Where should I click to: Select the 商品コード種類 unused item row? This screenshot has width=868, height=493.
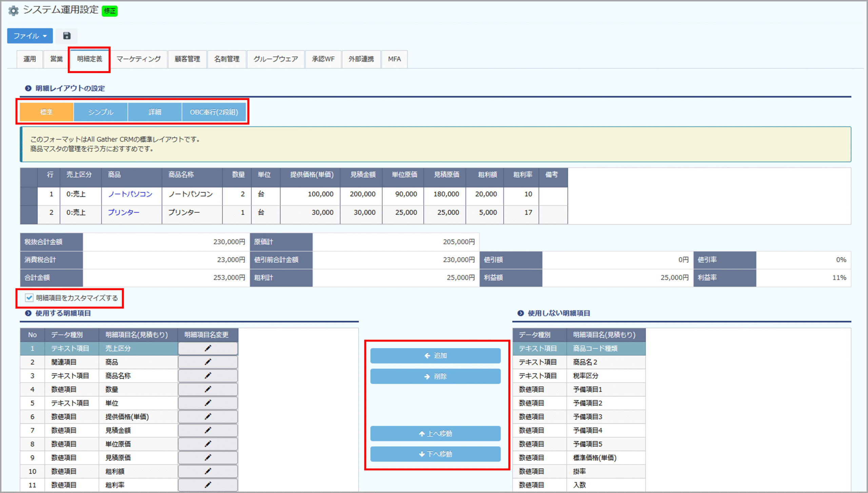coord(579,348)
